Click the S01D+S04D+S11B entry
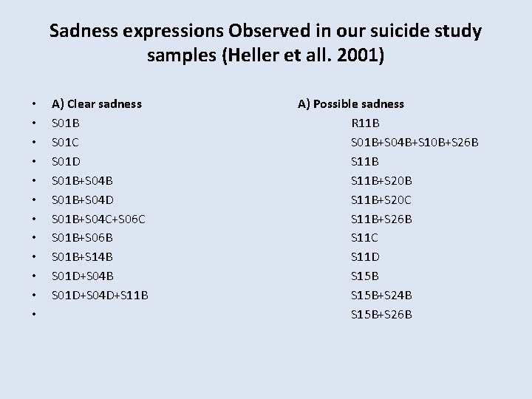 coord(100,295)
